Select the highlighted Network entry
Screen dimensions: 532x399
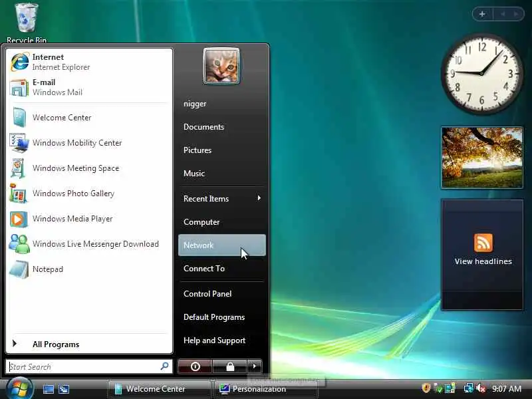(222, 245)
